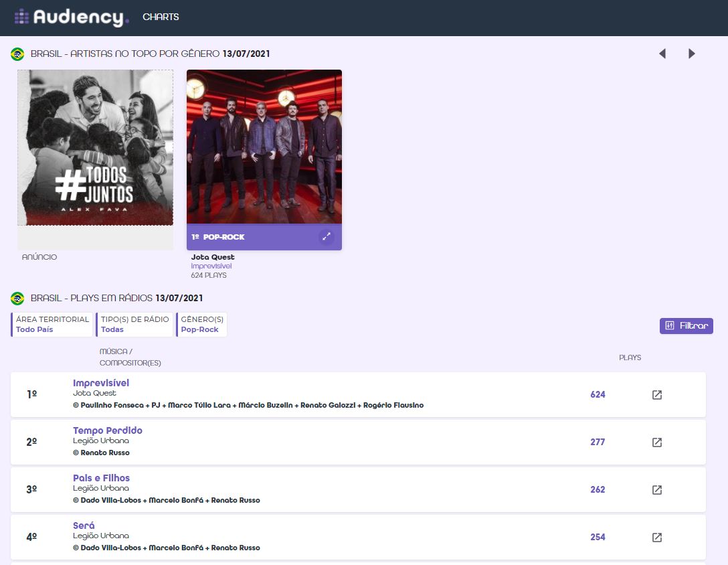Click the 1º POP-ROCK banner label
This screenshot has height=565, width=728.
tap(217, 237)
